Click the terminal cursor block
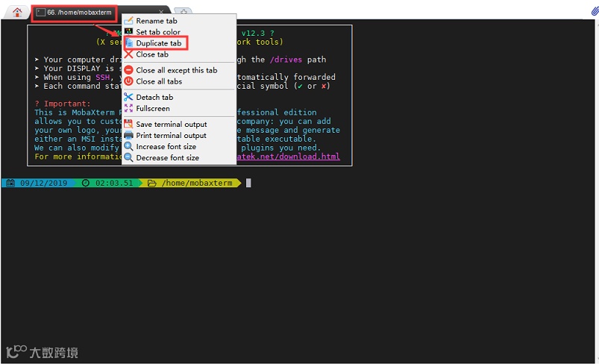 point(248,183)
